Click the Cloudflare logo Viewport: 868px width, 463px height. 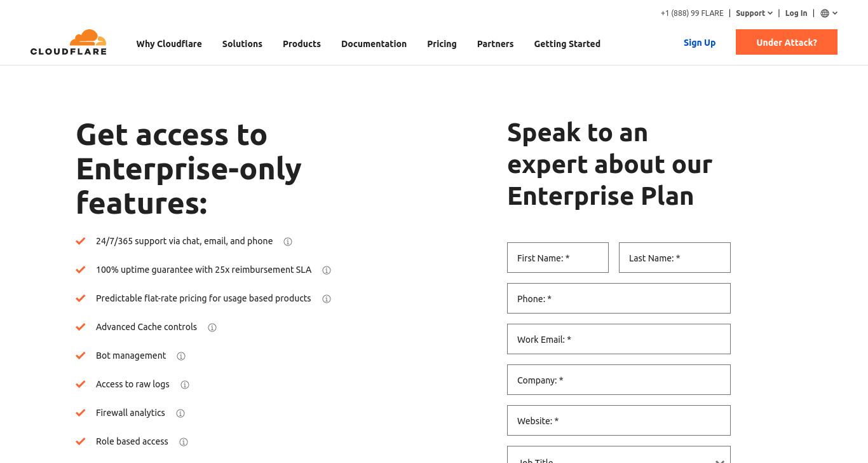(x=69, y=42)
